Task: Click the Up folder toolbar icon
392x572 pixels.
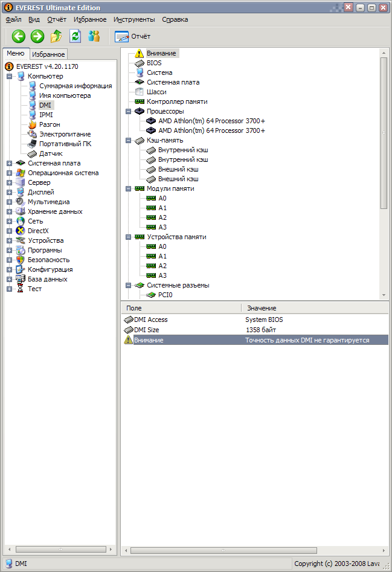Action: (56, 36)
